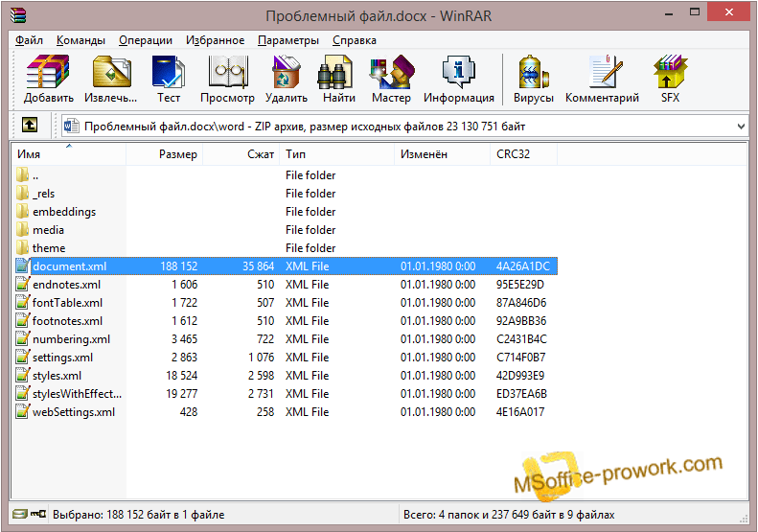Click the Добавить (Add) toolbar icon
The height and width of the screenshot is (532, 758).
48,72
